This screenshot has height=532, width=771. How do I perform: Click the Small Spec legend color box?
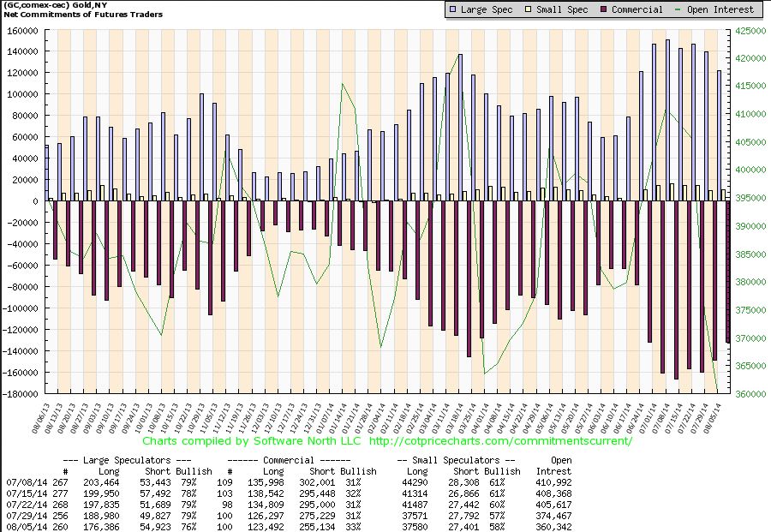click(x=528, y=9)
